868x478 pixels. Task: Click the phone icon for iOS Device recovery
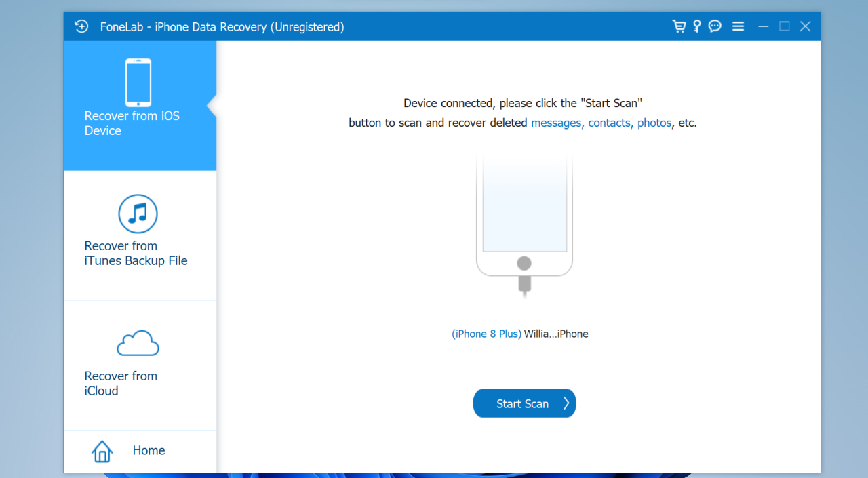[138, 82]
